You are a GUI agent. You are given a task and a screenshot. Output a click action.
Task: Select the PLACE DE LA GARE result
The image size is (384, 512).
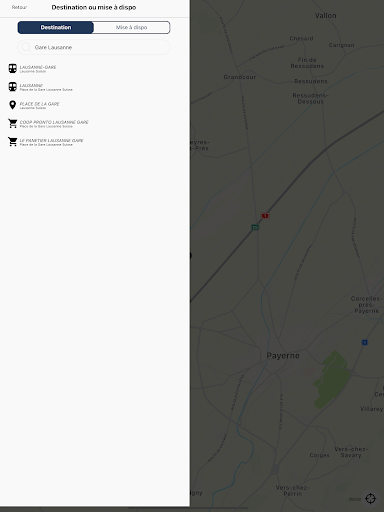39,105
